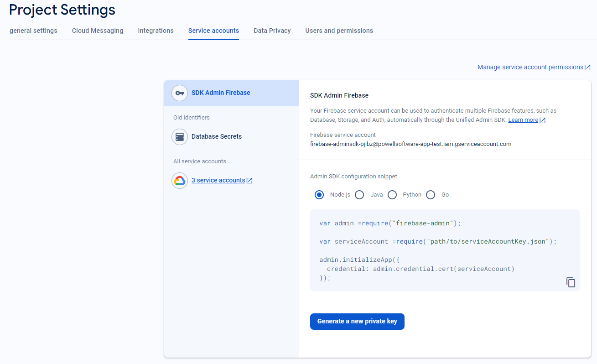Click external-link icon beside 3 service accounts
The height and width of the screenshot is (364, 597).
tap(249, 181)
